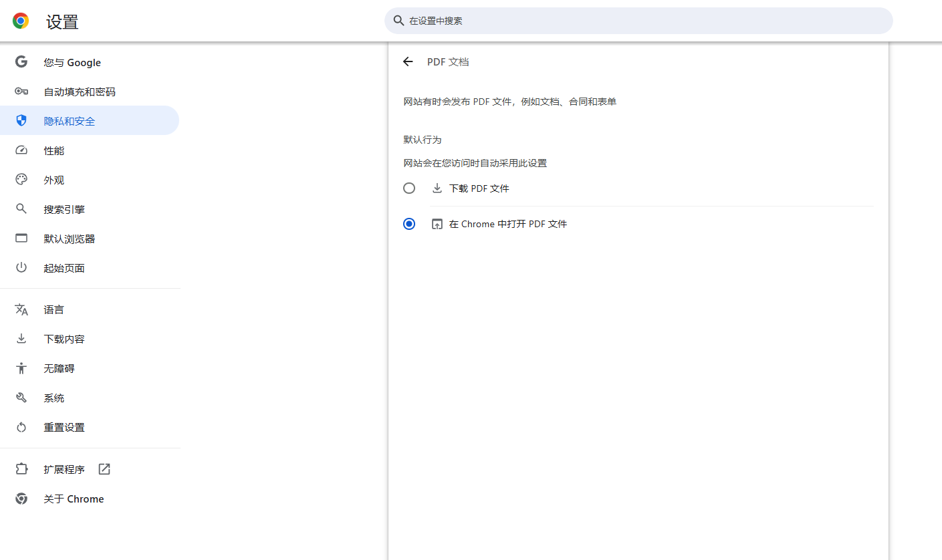Screen dimensions: 942x560
Task: Click the magnifier icon in the settings search bar
Action: pyautogui.click(x=399, y=21)
